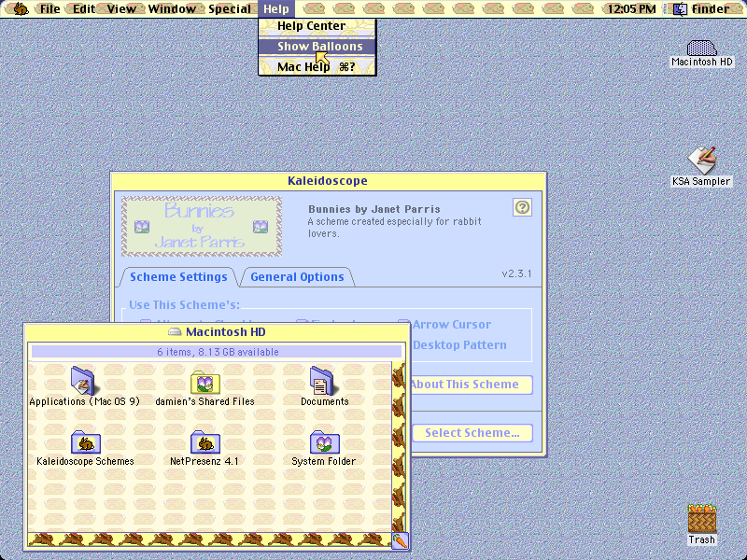Choose Help Center from the Help menu
Viewport: 747px width, 560px height.
[317, 26]
